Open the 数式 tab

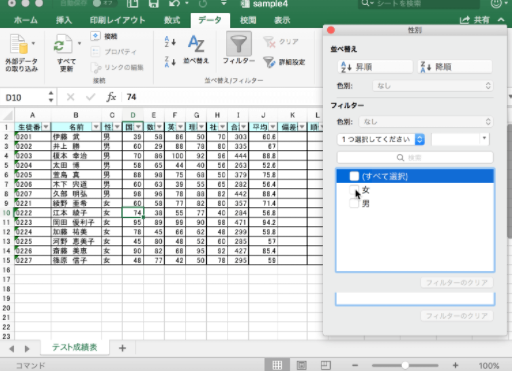[x=172, y=20]
